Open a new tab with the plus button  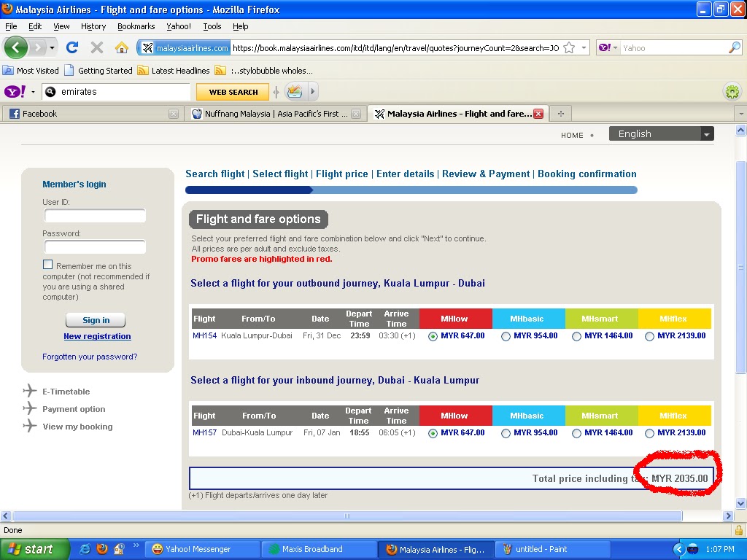(561, 114)
